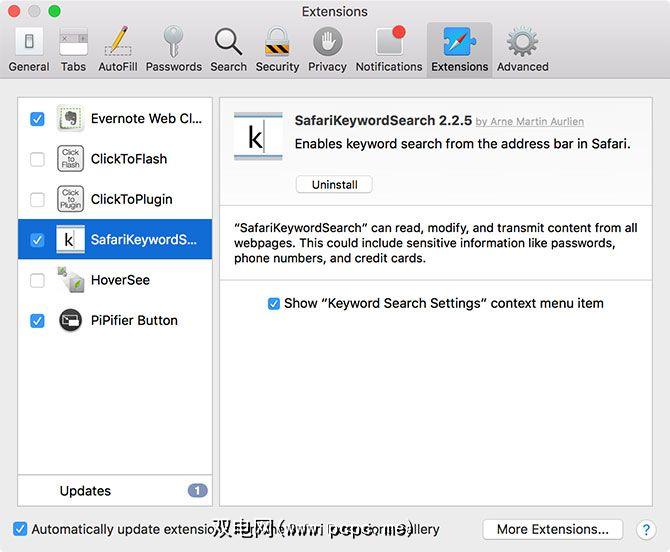The height and width of the screenshot is (552, 670).
Task: Open the Arne Martin Aurlien author link
Action: click(529, 122)
